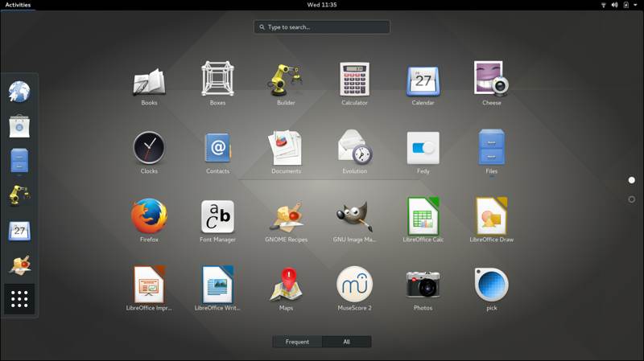
Task: Open the Documents application
Action: point(287,152)
